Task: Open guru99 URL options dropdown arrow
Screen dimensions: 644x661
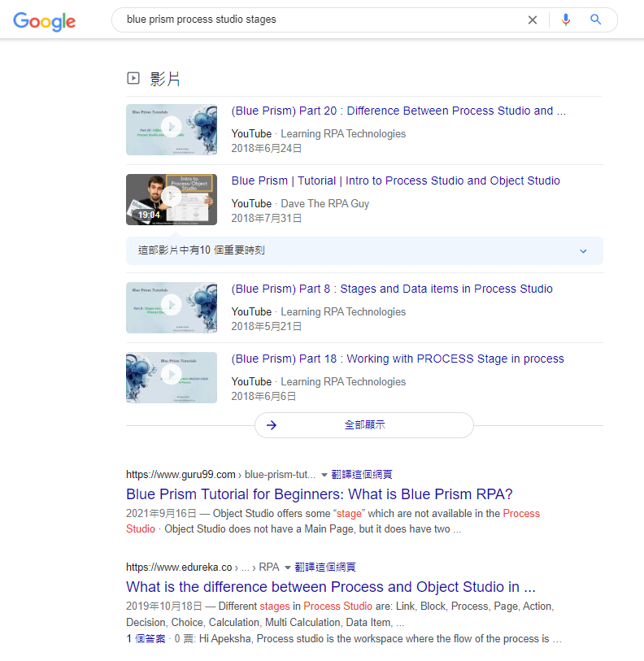Action: pos(324,475)
